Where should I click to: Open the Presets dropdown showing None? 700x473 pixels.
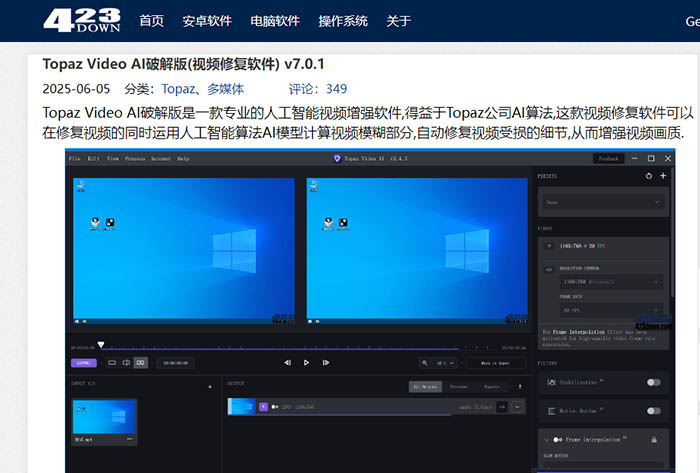pyautogui.click(x=604, y=202)
